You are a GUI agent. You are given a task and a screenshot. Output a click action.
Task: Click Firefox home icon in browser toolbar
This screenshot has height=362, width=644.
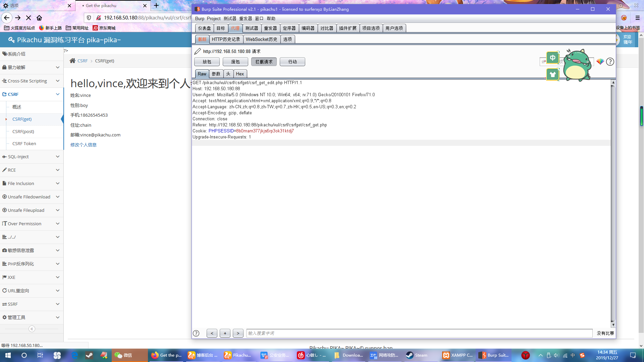point(39,18)
